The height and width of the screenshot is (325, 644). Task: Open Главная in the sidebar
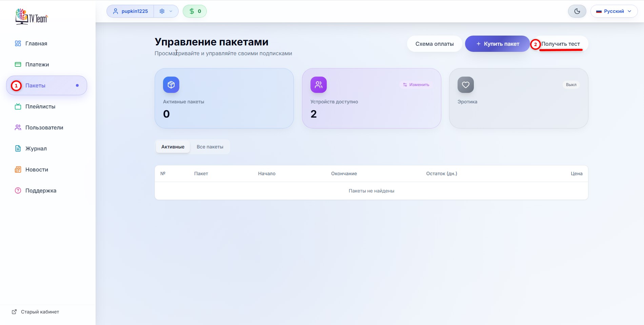tap(36, 43)
